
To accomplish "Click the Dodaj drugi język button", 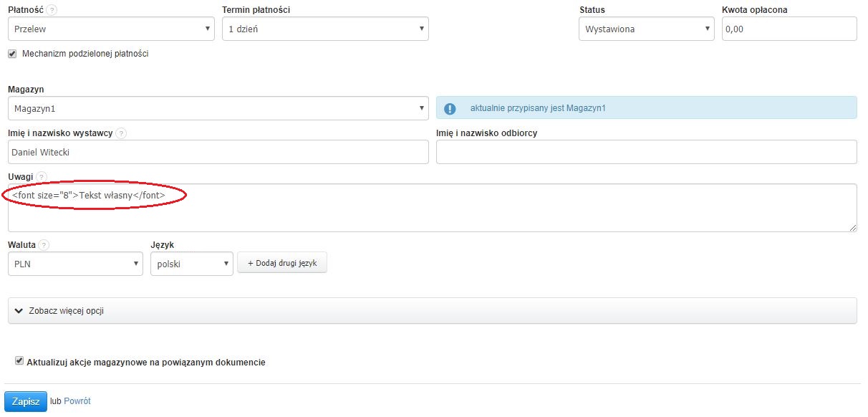I will point(281,263).
